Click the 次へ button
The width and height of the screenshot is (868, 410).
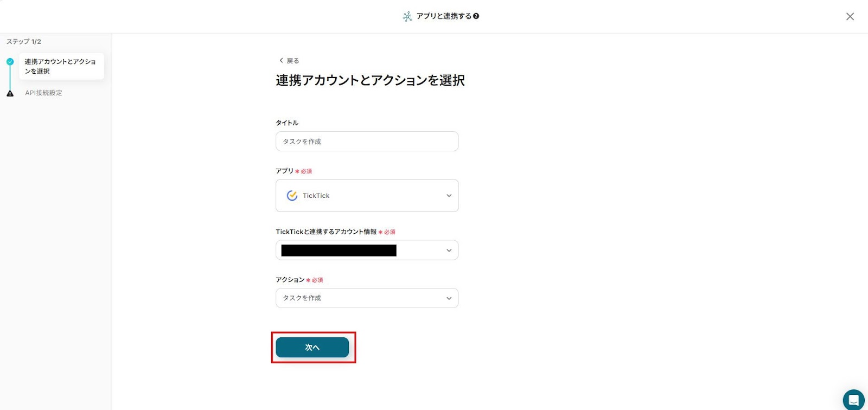click(x=312, y=348)
